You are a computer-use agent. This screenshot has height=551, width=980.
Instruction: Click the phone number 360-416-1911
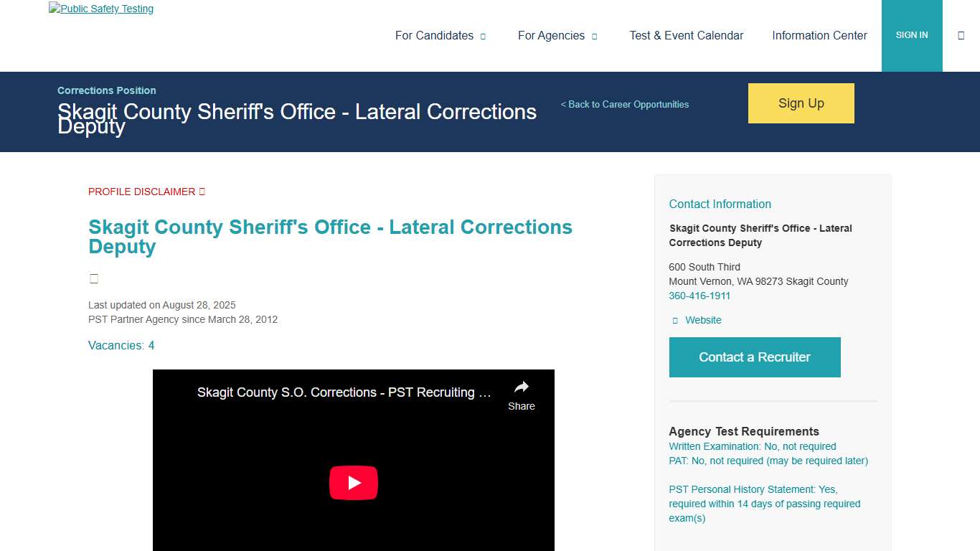699,296
